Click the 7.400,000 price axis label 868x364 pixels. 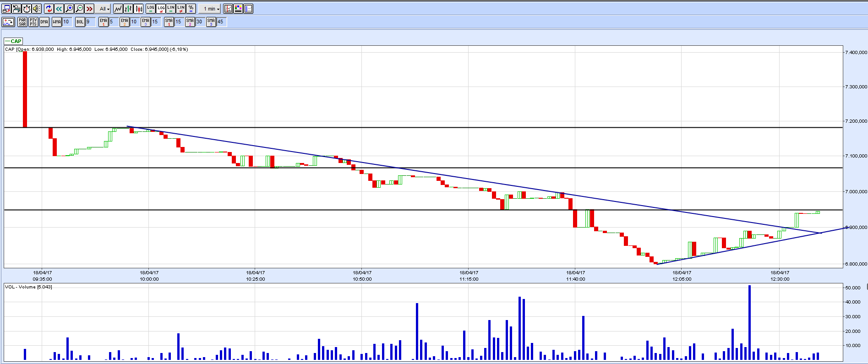(856, 52)
